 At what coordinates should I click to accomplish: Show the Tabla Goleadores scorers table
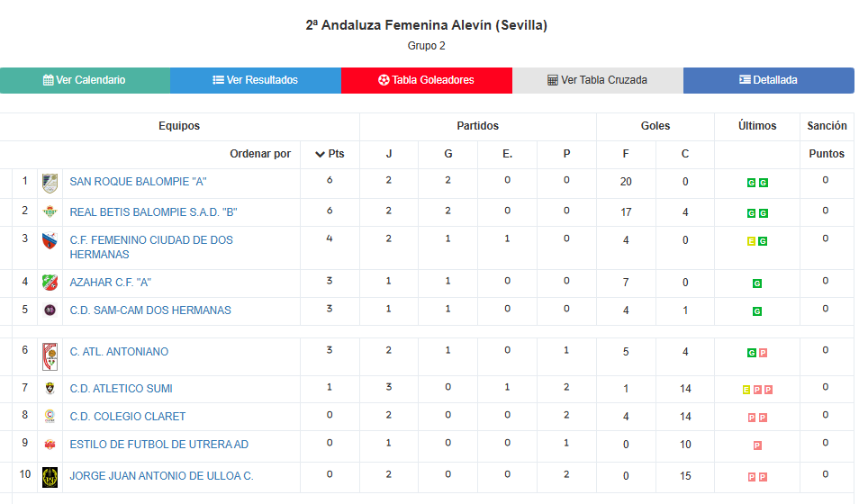(427, 80)
